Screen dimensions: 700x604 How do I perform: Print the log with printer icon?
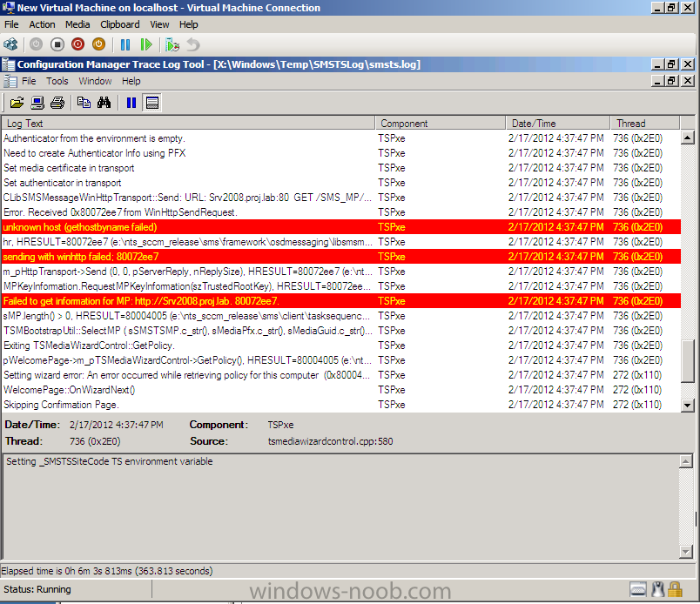(57, 103)
